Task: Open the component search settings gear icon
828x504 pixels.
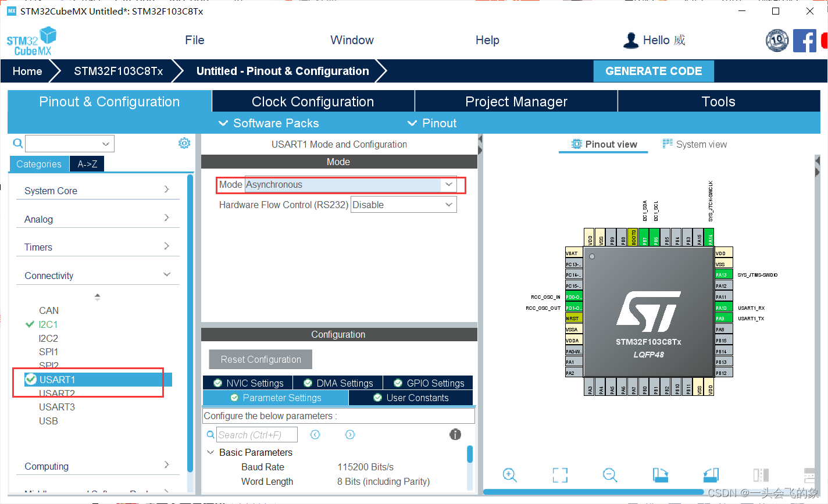Action: [184, 142]
